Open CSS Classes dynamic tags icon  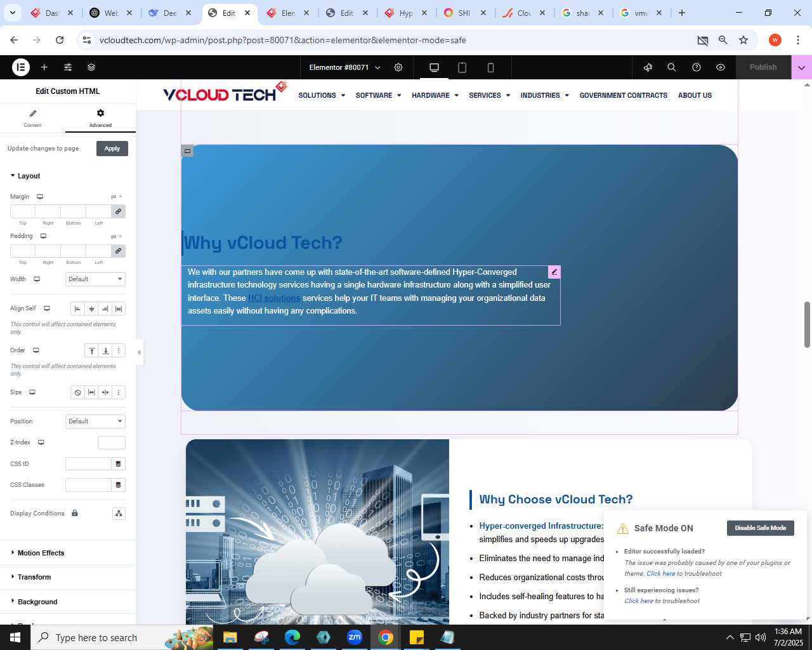click(x=118, y=485)
